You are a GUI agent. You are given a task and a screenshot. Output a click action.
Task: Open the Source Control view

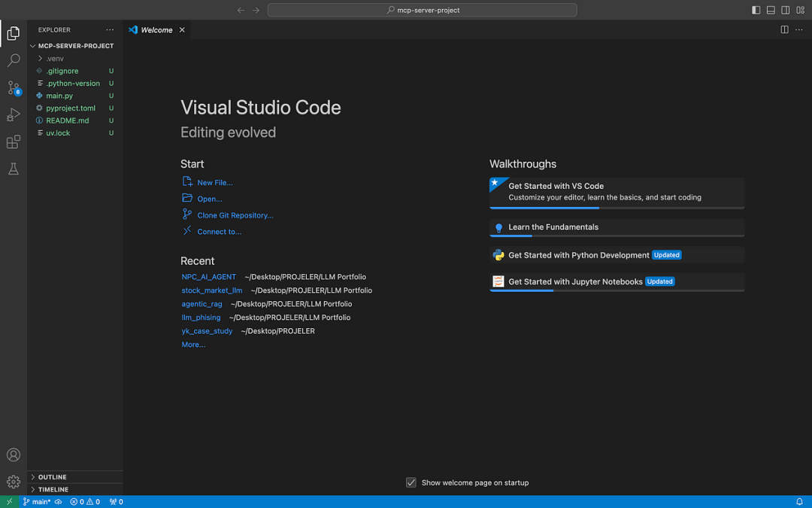click(14, 87)
